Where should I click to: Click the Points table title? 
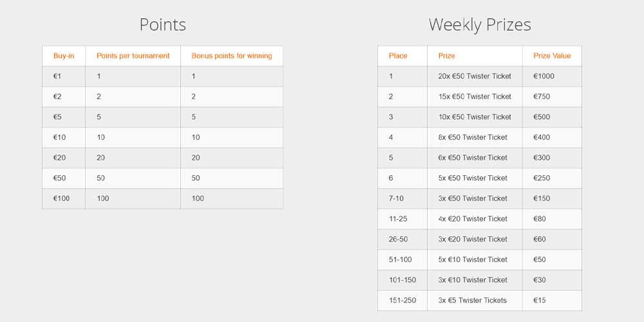(x=162, y=25)
